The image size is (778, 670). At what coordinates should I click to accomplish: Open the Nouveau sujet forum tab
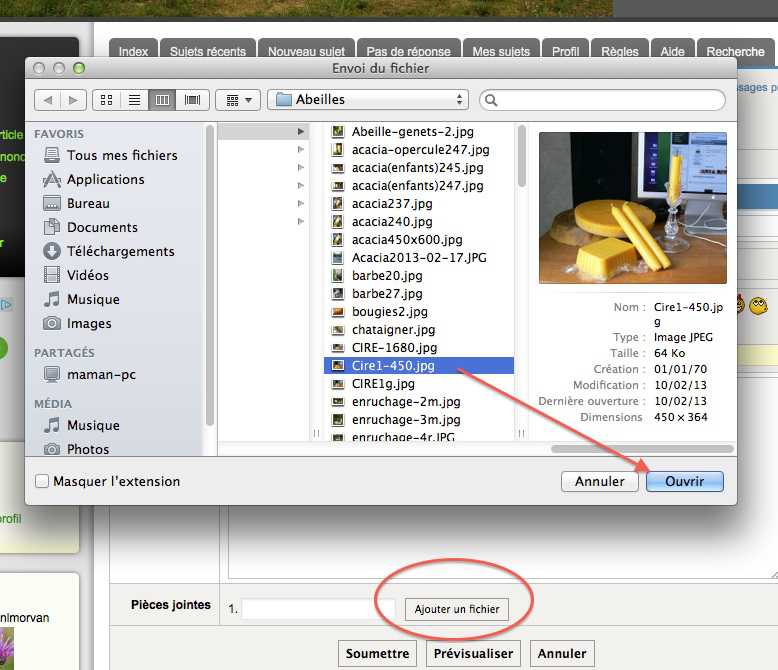click(306, 51)
